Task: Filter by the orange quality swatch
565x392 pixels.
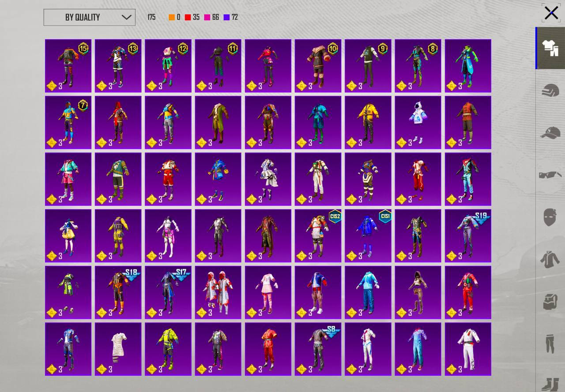Action: pyautogui.click(x=172, y=17)
